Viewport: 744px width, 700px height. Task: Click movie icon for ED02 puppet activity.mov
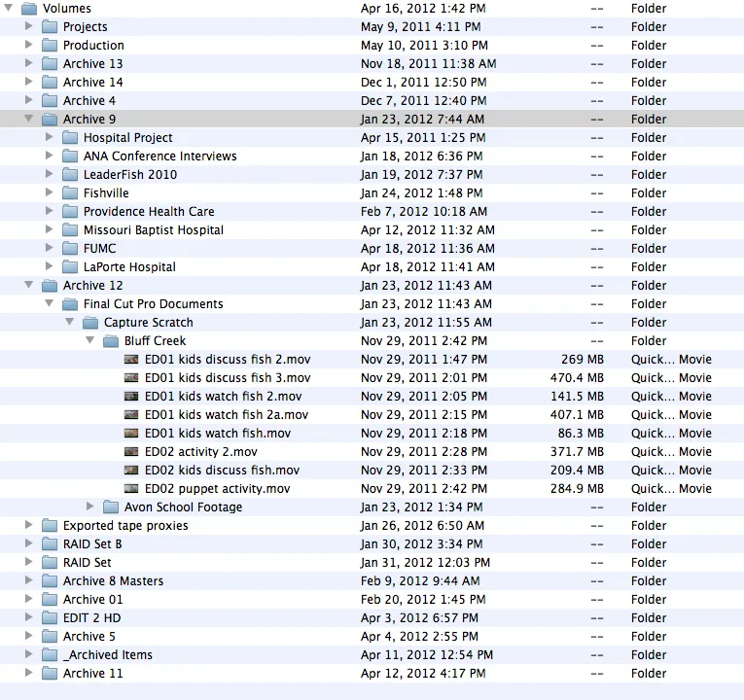pos(131,489)
